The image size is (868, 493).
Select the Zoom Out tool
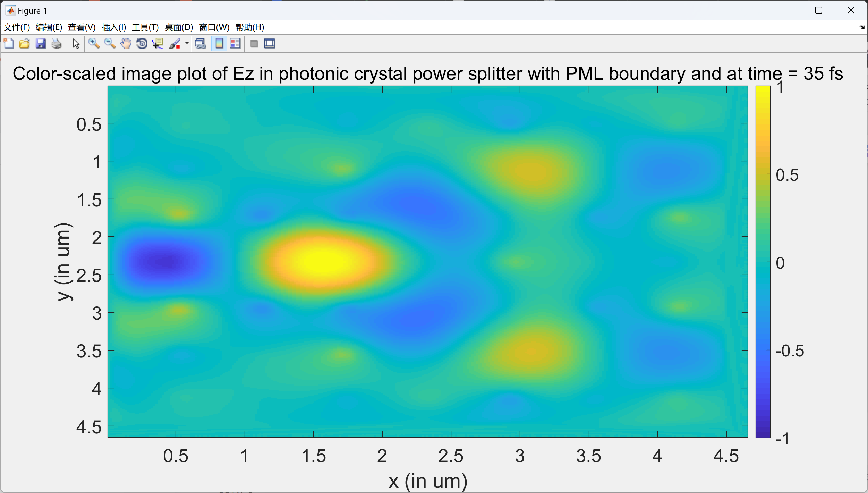pyautogui.click(x=110, y=44)
